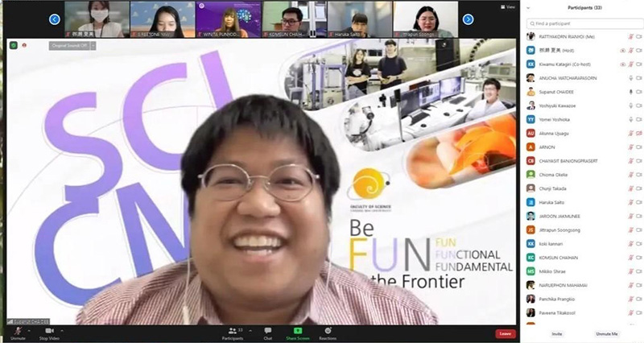Image resolution: width=644 pixels, height=343 pixels.
Task: Click the Unmute Me button
Action: tap(607, 334)
